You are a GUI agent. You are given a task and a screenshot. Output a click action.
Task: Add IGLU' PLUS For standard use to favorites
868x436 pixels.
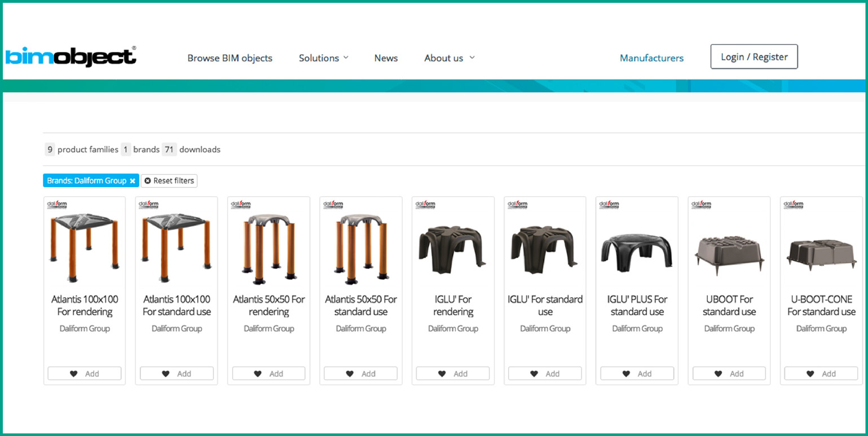tap(637, 373)
